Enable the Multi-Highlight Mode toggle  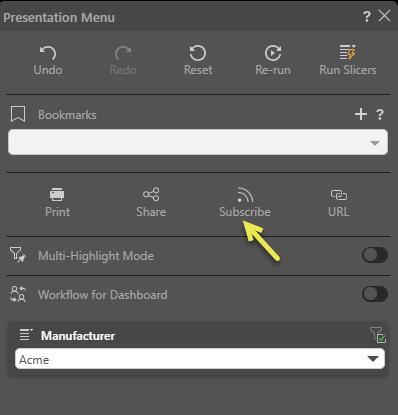pyautogui.click(x=375, y=255)
